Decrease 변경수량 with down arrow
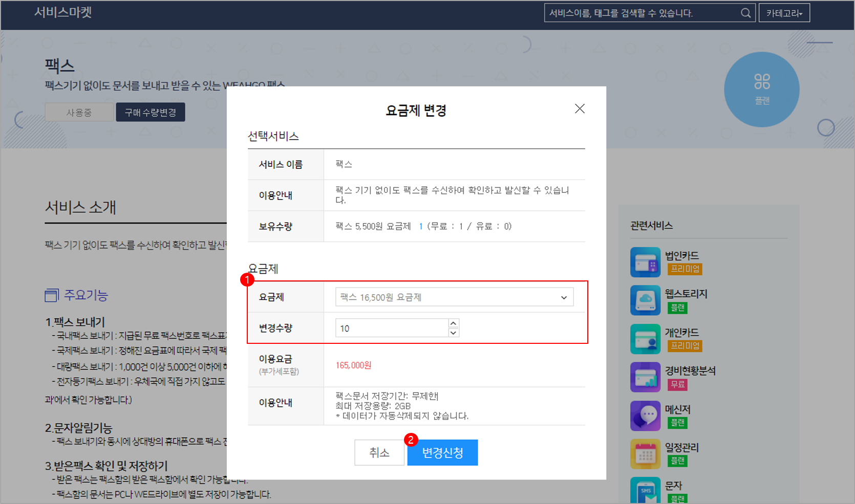Viewport: 855px width, 504px height. click(453, 333)
